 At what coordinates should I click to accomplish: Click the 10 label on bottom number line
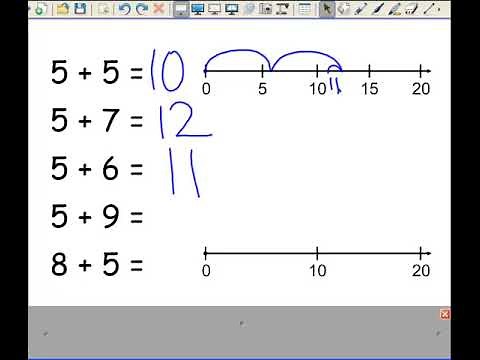click(318, 271)
